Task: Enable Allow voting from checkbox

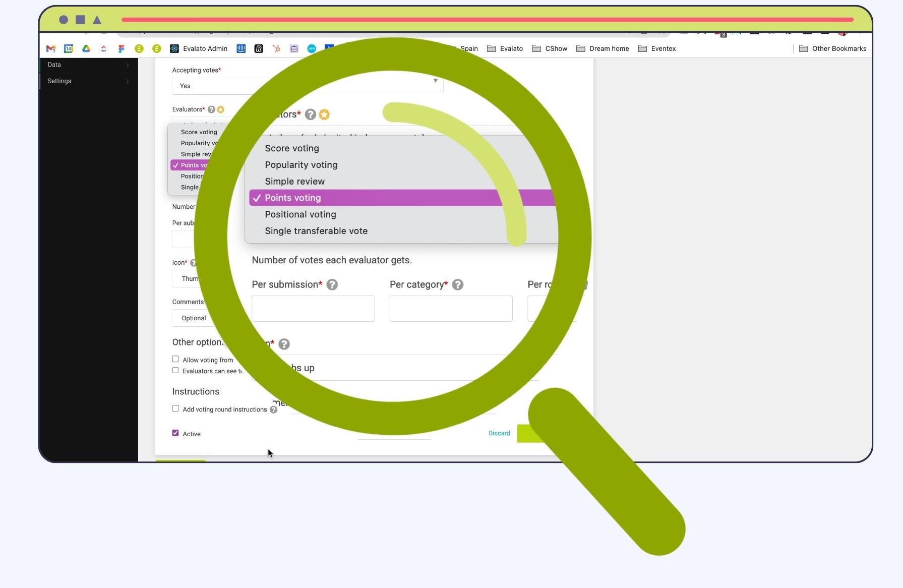Action: 175,359
